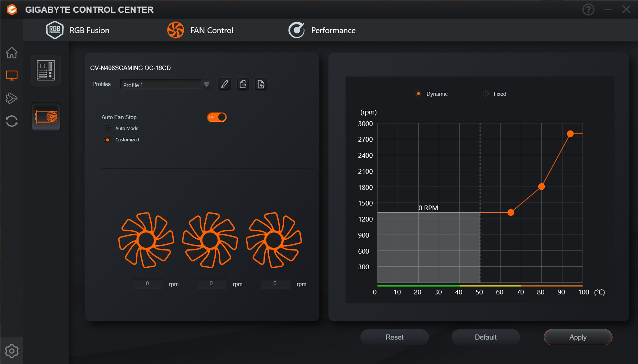Select the fan curve point near 94°C
The height and width of the screenshot is (364, 638).
coord(570,134)
